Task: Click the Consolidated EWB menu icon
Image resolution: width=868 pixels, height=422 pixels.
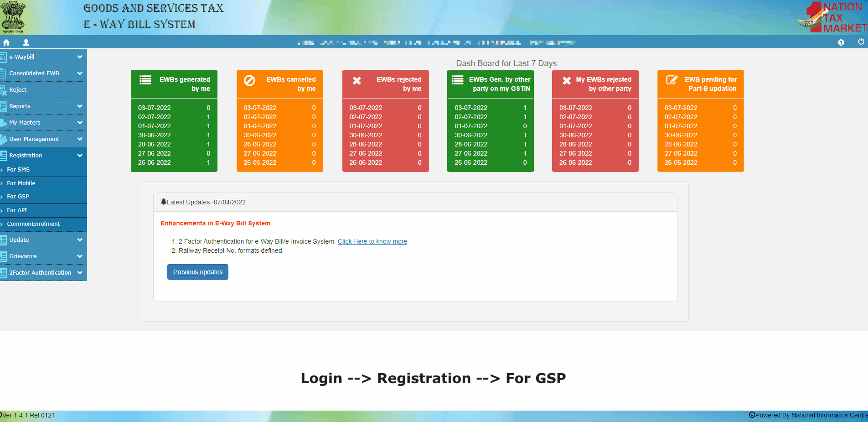Action: point(3,73)
